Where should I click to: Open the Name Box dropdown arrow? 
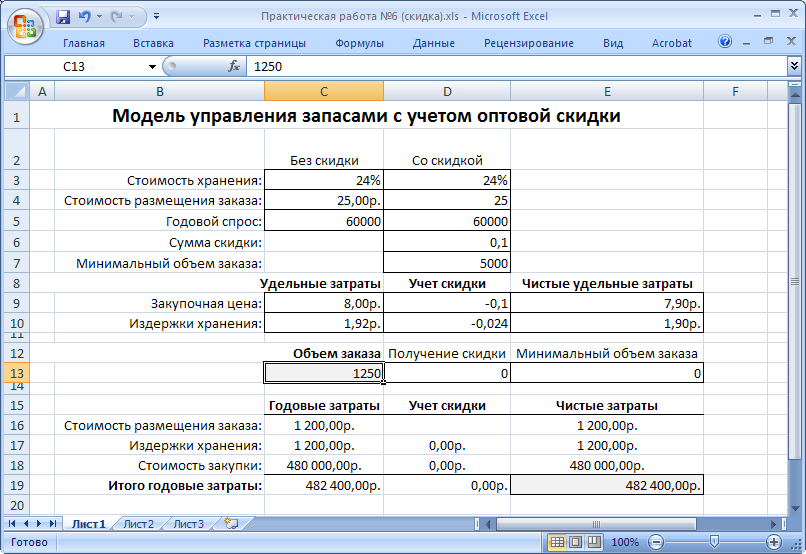coord(152,67)
